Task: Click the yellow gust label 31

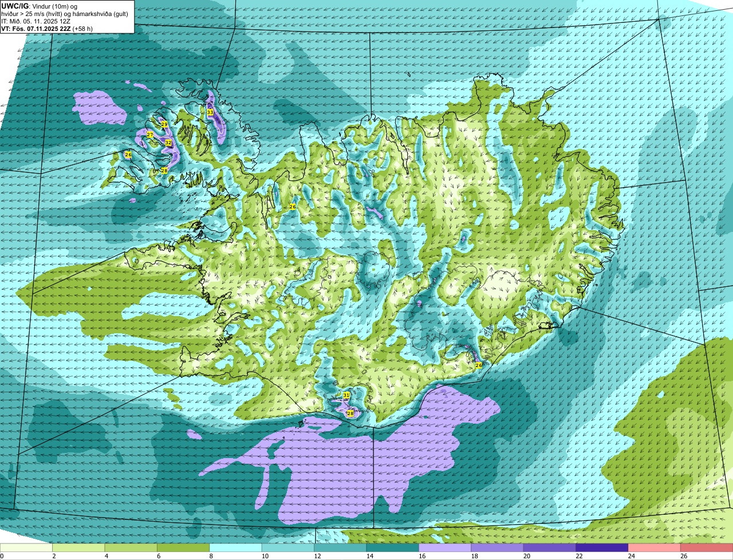Action: (x=346, y=395)
